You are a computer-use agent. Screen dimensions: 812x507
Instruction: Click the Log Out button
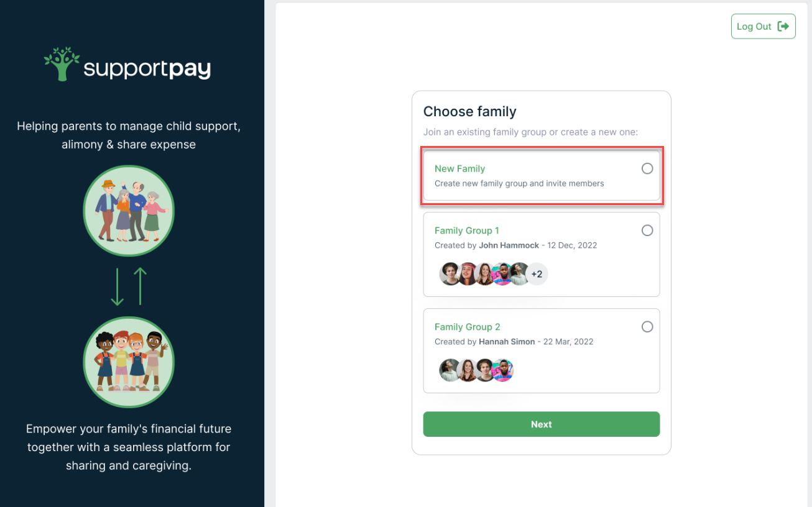pyautogui.click(x=763, y=26)
